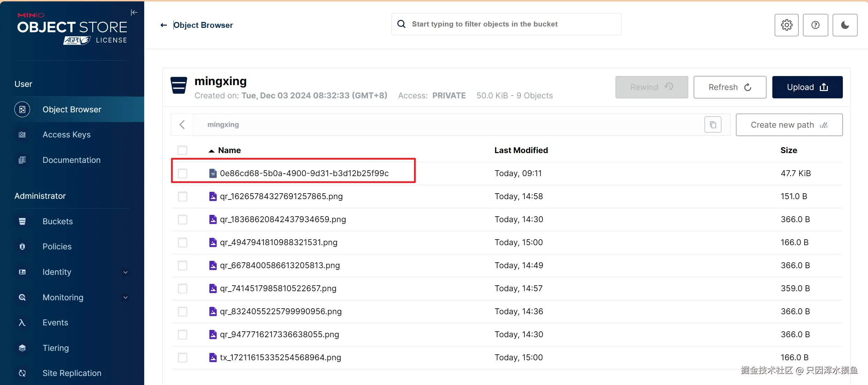Check the select-all checkbox in header
The height and width of the screenshot is (385, 868).
[182, 150]
